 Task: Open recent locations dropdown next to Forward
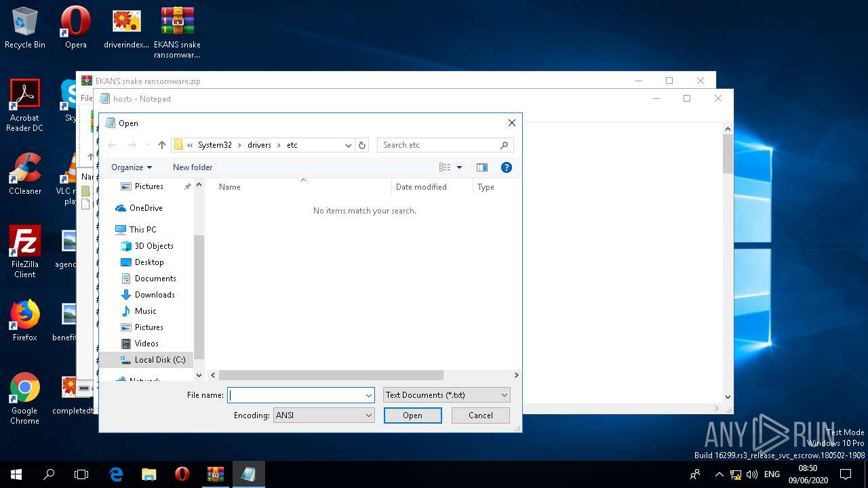coord(148,145)
